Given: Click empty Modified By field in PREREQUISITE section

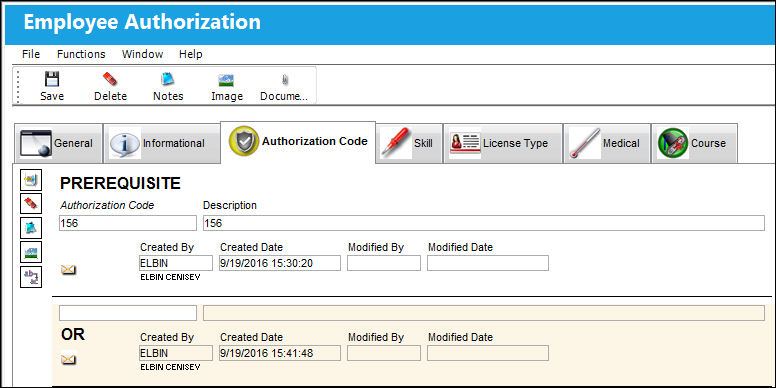Looking at the screenshot, I should click(384, 263).
